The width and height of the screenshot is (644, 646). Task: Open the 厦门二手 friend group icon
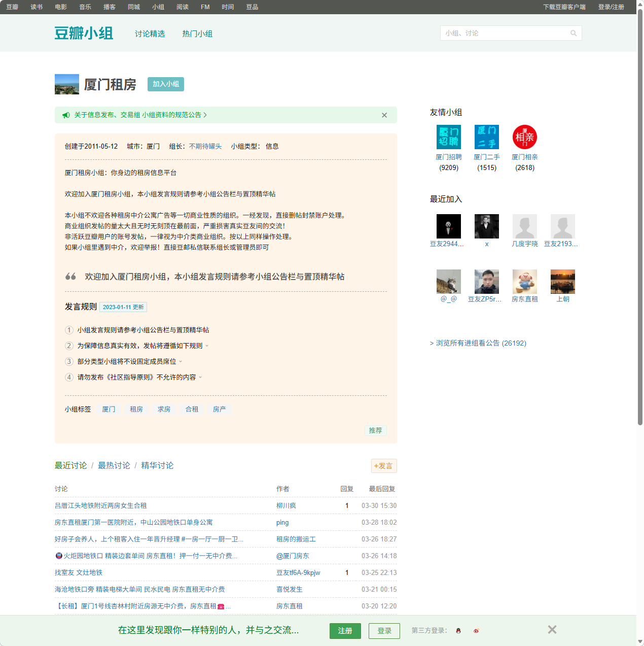click(486, 137)
